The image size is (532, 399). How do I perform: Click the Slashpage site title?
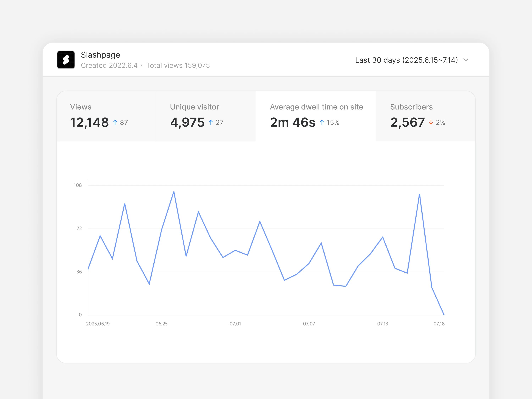[x=100, y=55]
